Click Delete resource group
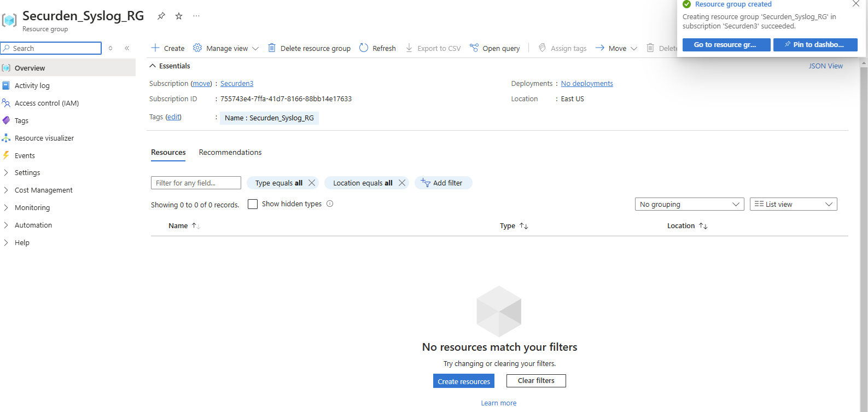This screenshot has height=412, width=868. 309,48
